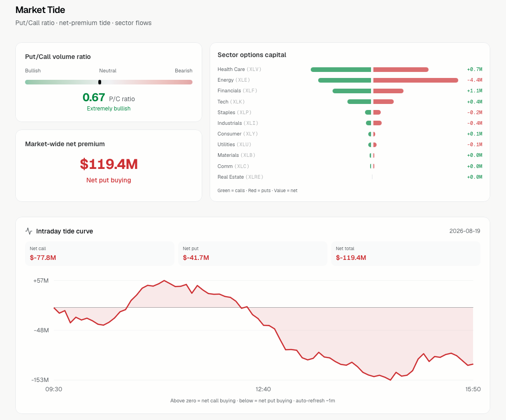This screenshot has height=420, width=506.
Task: Click the Consumer (XLY) sector label
Action: 237,134
